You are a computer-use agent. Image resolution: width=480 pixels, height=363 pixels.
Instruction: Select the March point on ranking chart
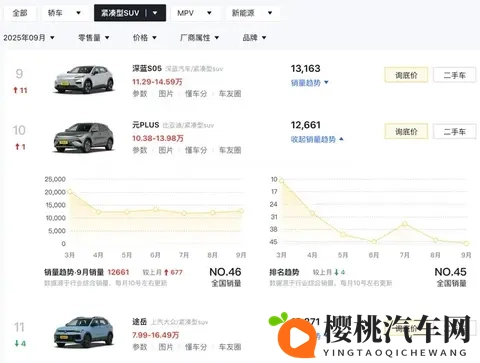point(281,181)
